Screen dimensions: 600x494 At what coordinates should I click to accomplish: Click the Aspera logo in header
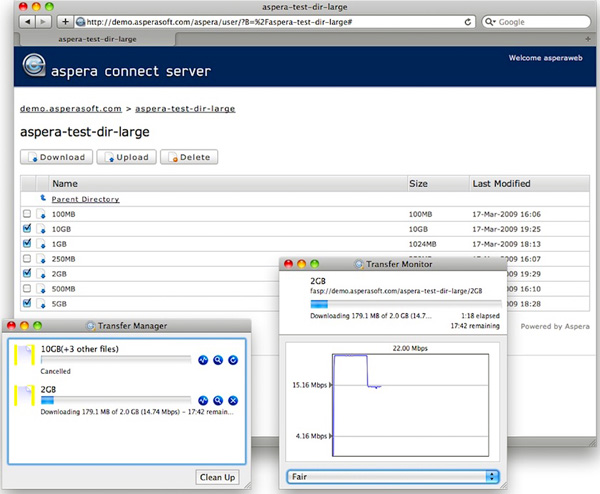point(36,70)
